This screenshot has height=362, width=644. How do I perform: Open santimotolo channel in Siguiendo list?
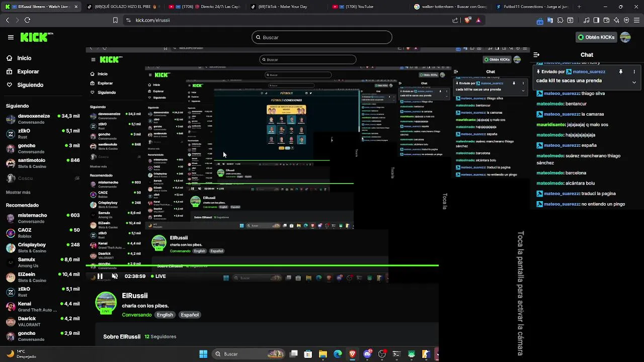point(43,163)
